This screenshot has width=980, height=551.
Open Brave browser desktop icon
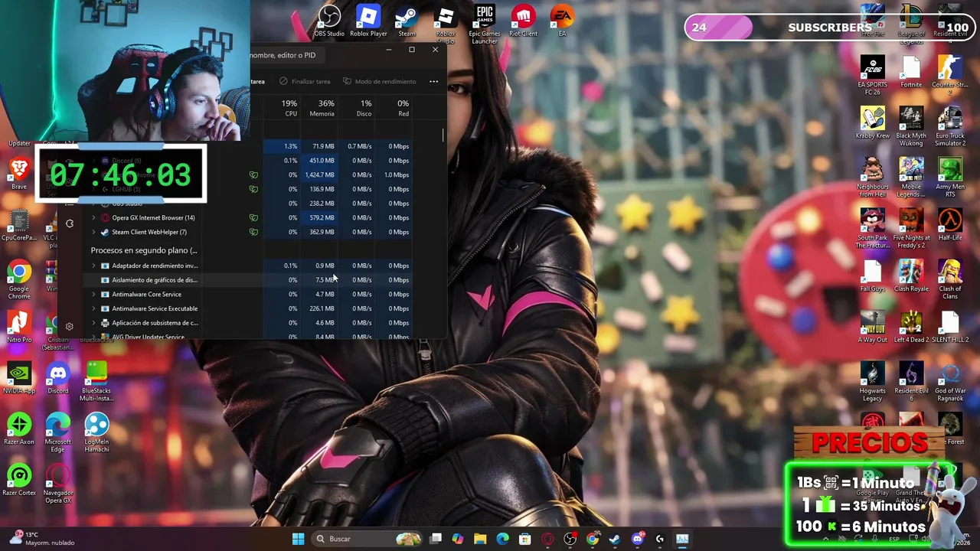click(x=19, y=174)
